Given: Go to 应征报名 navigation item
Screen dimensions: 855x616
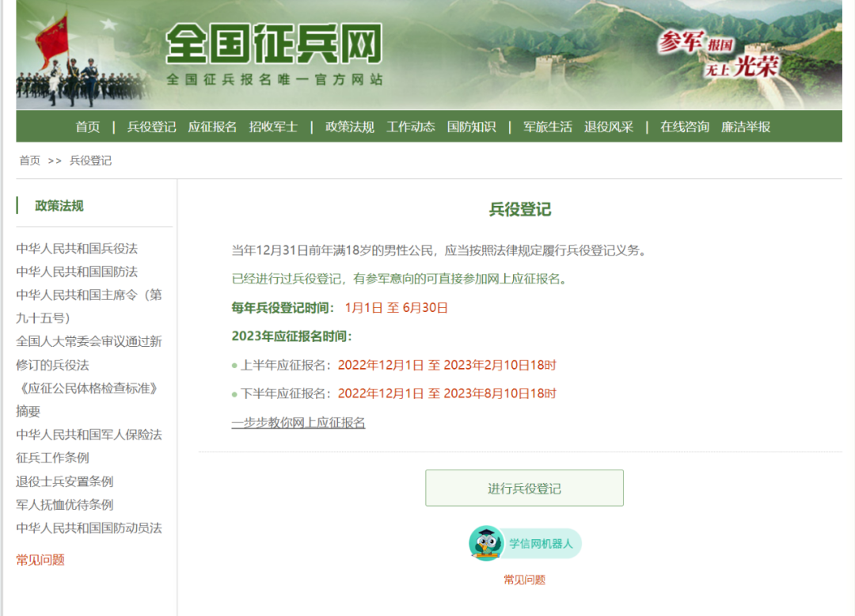Looking at the screenshot, I should tap(212, 127).
